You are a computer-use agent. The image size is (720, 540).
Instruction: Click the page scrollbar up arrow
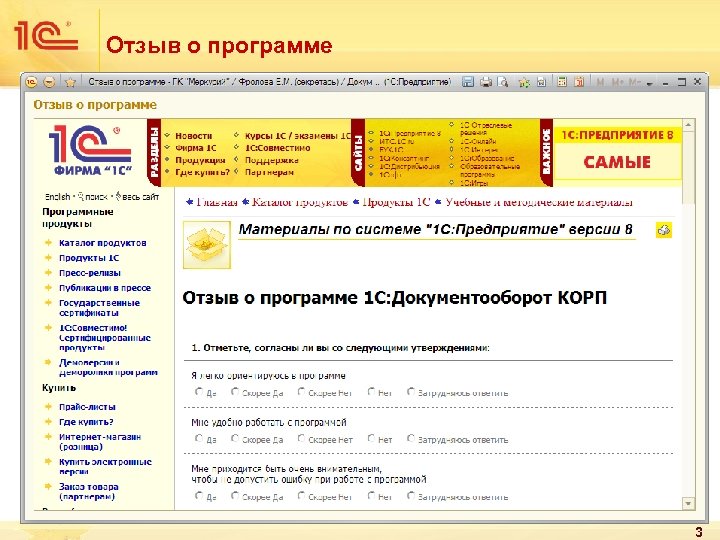pyautogui.click(x=688, y=125)
